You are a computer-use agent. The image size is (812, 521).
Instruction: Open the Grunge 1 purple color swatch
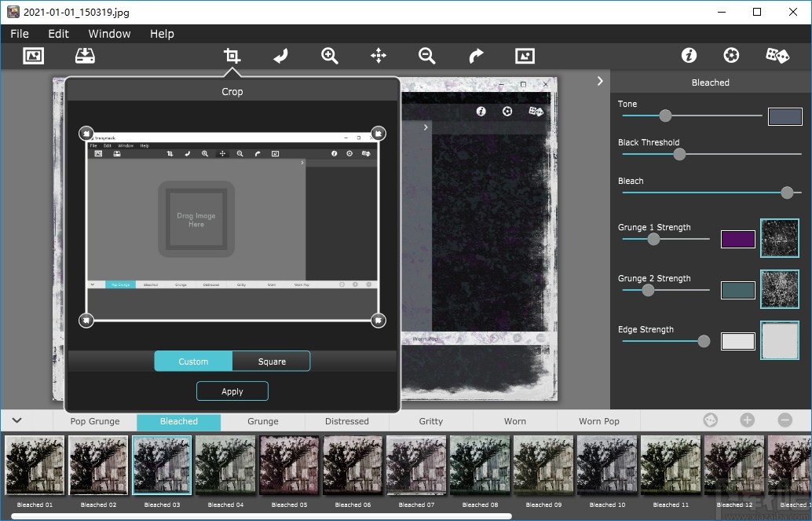pos(737,239)
